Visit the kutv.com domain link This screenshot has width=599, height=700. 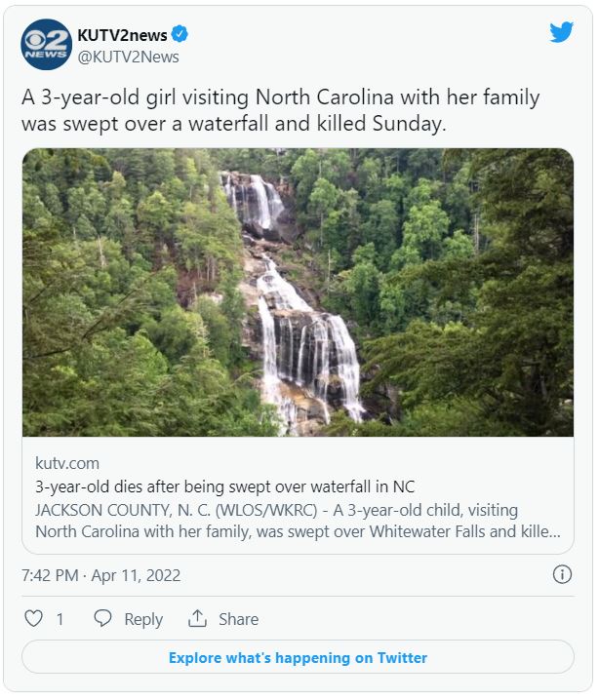67,463
